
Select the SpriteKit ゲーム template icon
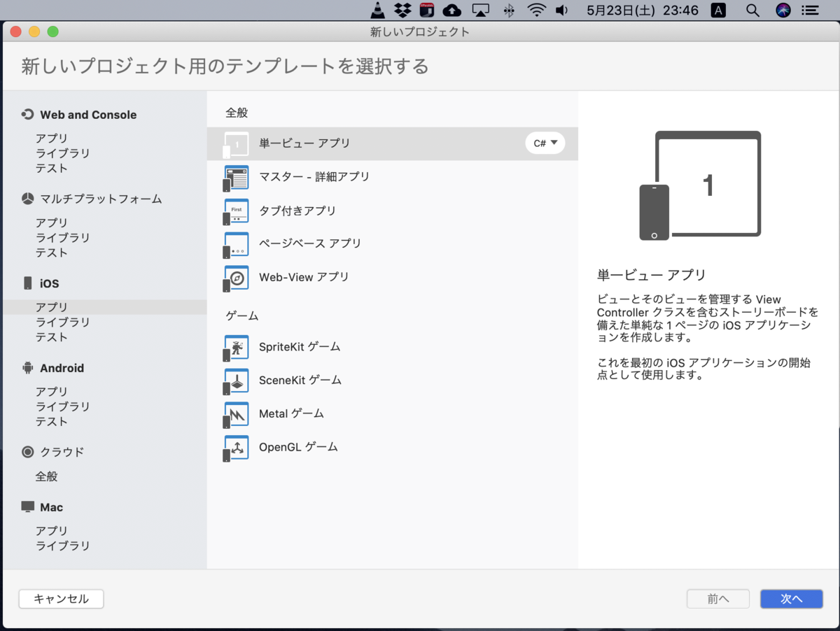(236, 347)
